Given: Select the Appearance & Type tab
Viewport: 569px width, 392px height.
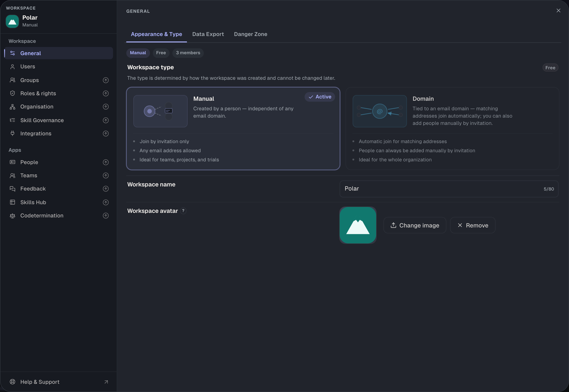Looking at the screenshot, I should coord(157,34).
